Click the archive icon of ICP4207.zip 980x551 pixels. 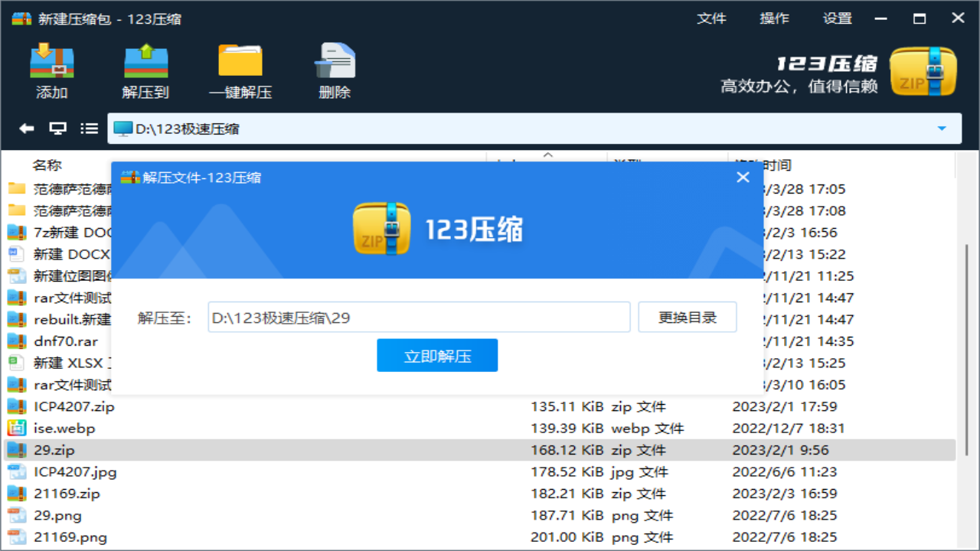(x=17, y=406)
